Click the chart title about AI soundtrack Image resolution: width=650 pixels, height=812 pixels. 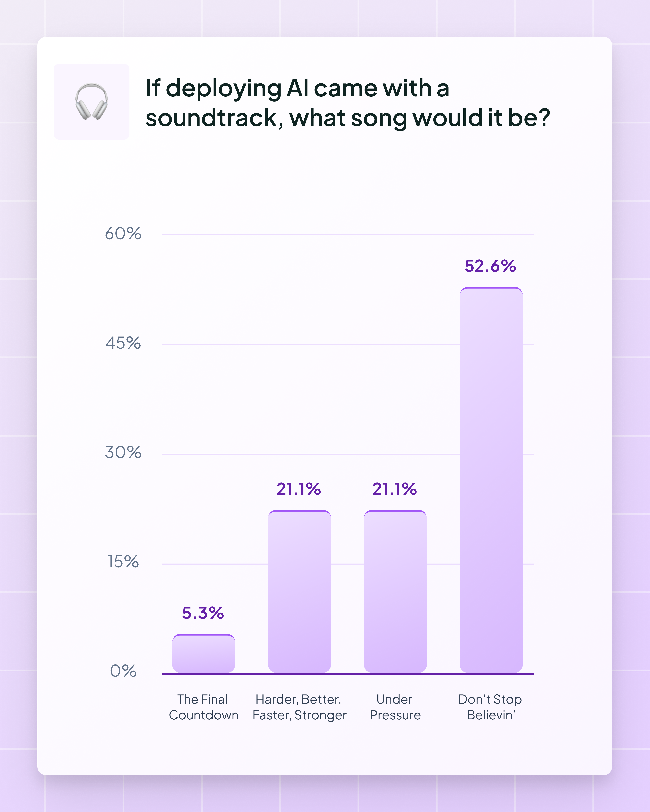[347, 102]
